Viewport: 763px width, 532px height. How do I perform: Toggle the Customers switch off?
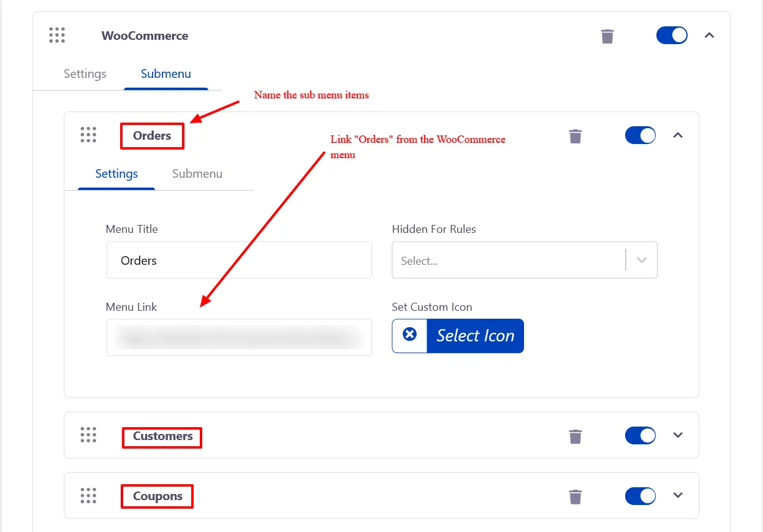640,435
